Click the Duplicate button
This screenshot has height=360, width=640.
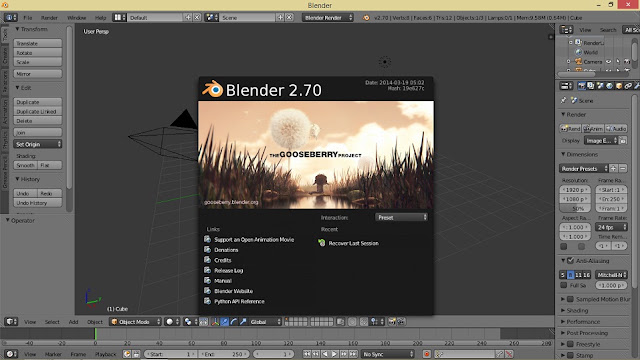(x=38, y=102)
